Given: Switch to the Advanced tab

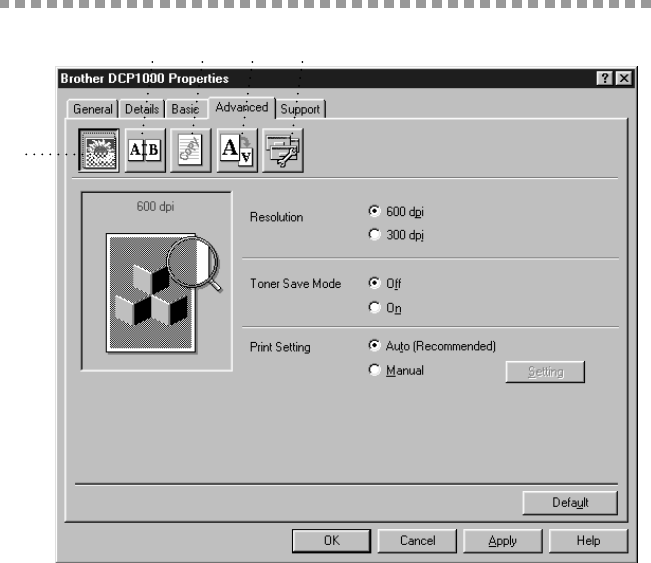Looking at the screenshot, I should pyautogui.click(x=242, y=108).
